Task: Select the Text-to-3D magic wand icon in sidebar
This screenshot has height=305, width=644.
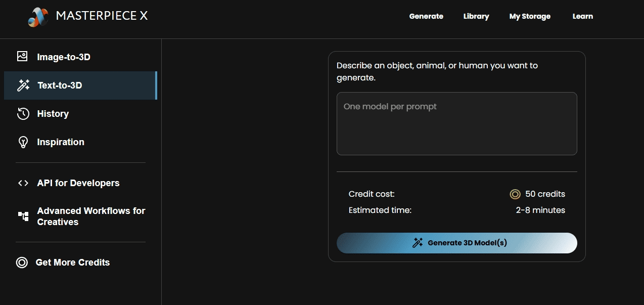Action: pyautogui.click(x=23, y=85)
